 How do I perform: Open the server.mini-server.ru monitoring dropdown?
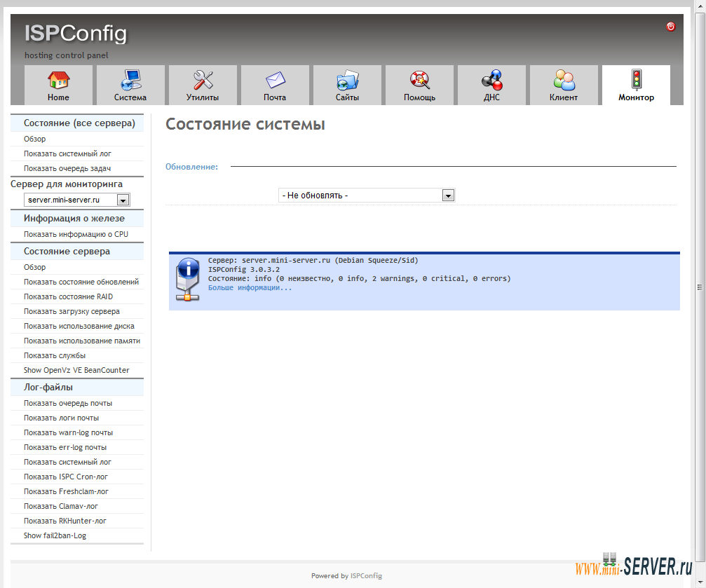pos(76,200)
